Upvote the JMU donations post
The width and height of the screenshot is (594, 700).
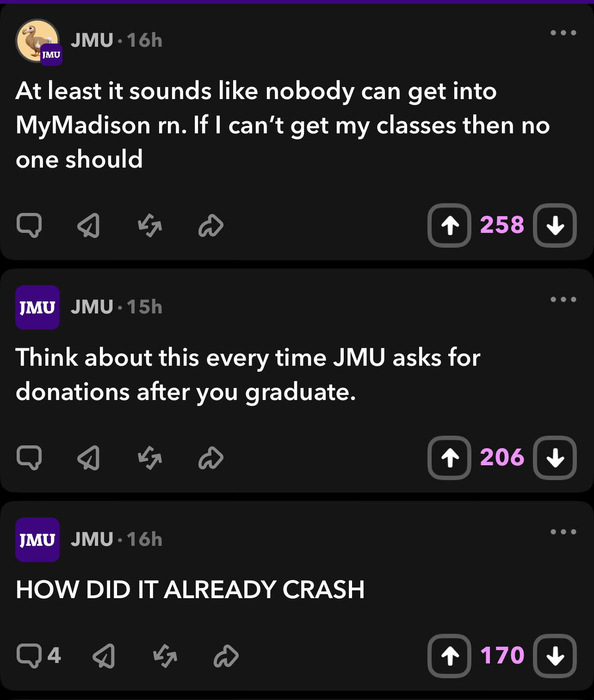449,458
